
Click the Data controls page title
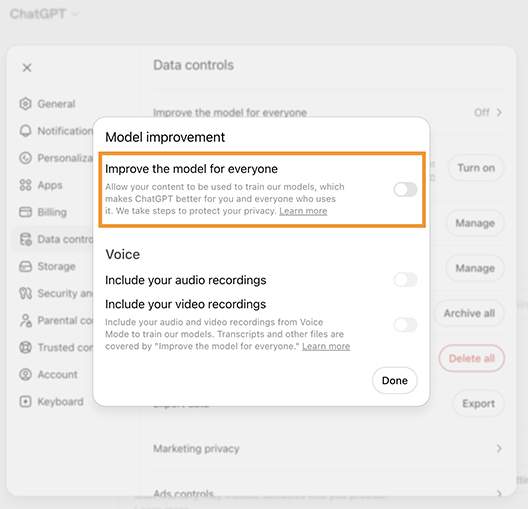[193, 65]
